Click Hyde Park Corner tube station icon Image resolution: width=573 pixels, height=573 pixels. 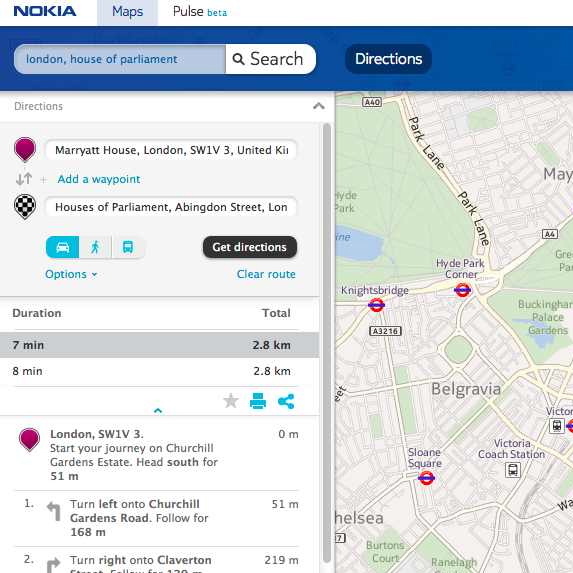pyautogui.click(x=463, y=291)
